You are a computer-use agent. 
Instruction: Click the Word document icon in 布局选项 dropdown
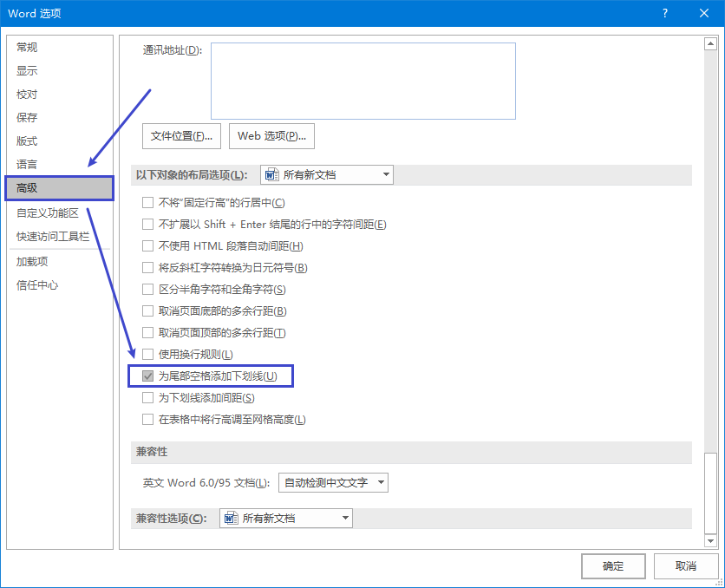[x=271, y=174]
